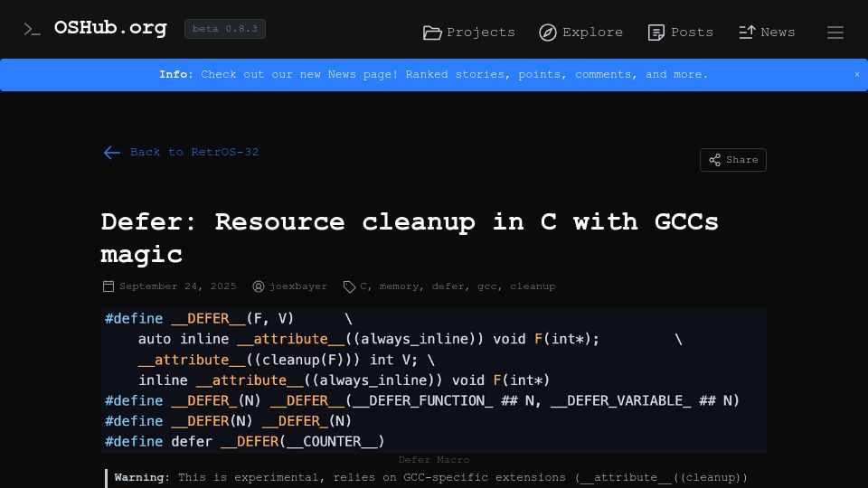The width and height of the screenshot is (868, 488).
Task: Click the #define __DEFER(N) code line
Action: click(x=228, y=421)
